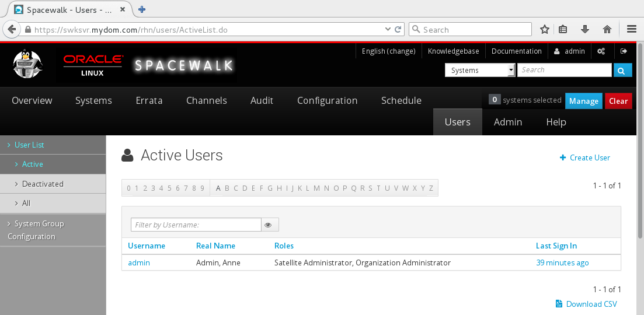Image resolution: width=644 pixels, height=315 pixels.
Task: Open the Knowledgebase link
Action: click(454, 51)
